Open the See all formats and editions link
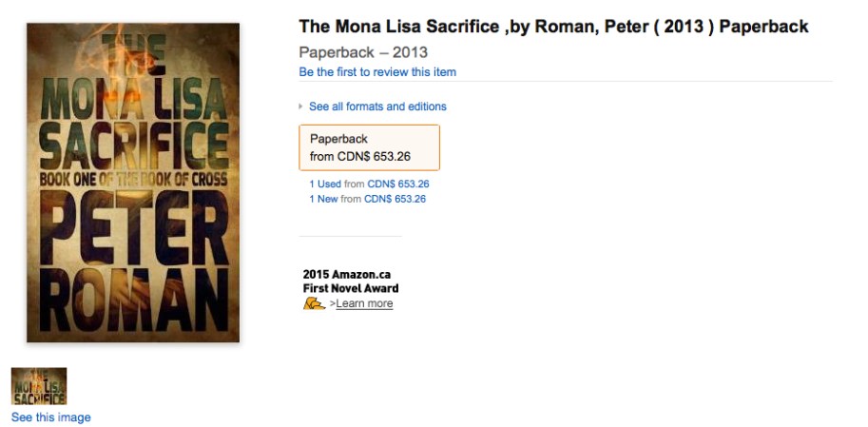 coord(377,107)
